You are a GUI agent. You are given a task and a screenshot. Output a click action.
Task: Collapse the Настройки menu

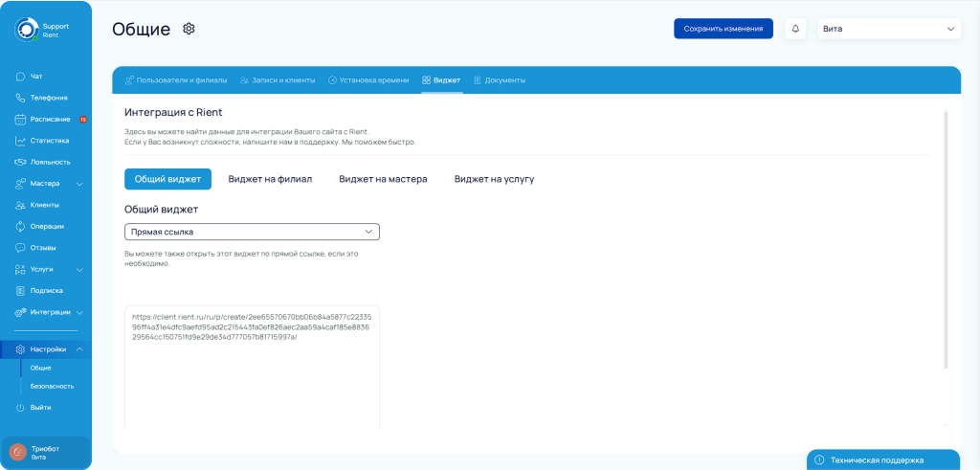tap(79, 349)
